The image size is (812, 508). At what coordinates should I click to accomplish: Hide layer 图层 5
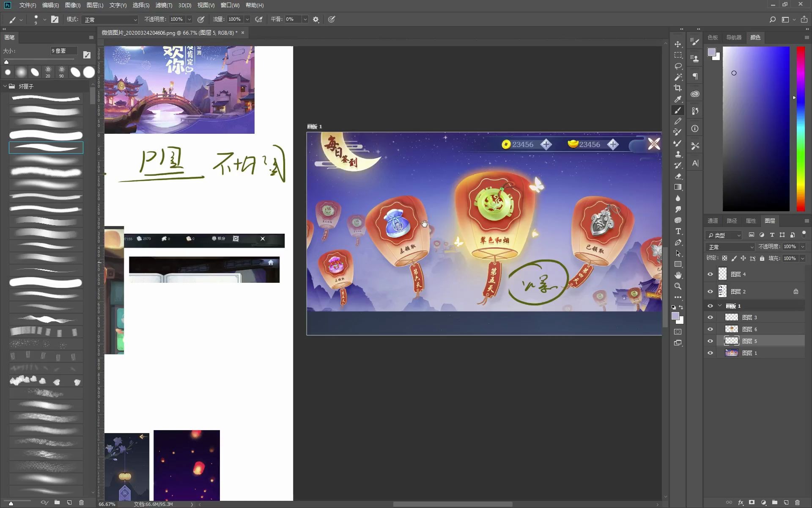tap(710, 341)
